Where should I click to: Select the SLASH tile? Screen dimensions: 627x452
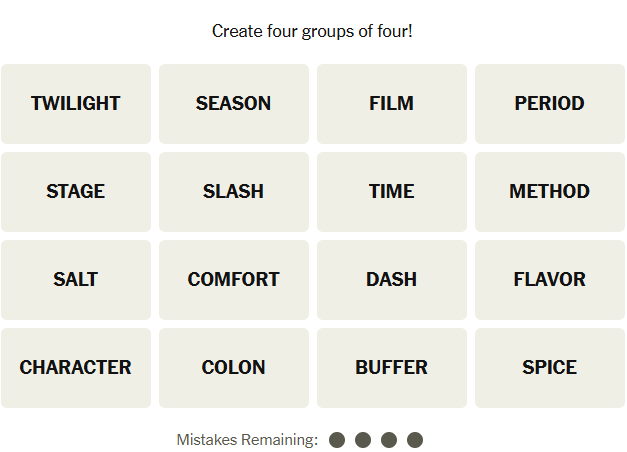[234, 192]
